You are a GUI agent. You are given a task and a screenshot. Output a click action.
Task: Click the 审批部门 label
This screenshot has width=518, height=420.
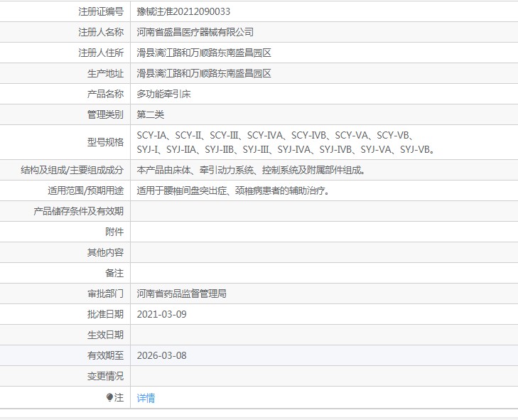(x=105, y=294)
